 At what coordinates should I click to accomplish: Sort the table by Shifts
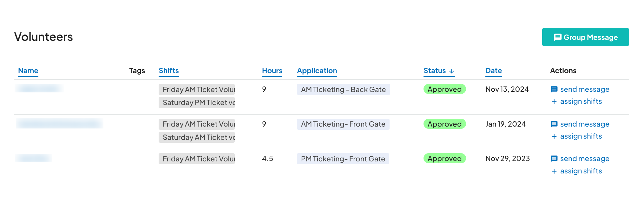pos(169,71)
